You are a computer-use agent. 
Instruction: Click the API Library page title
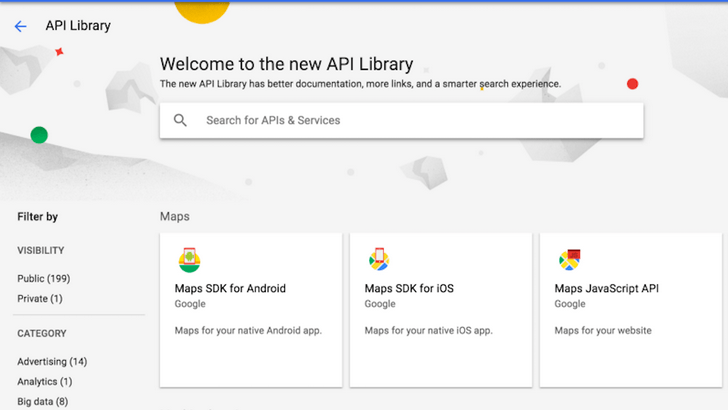tap(78, 26)
